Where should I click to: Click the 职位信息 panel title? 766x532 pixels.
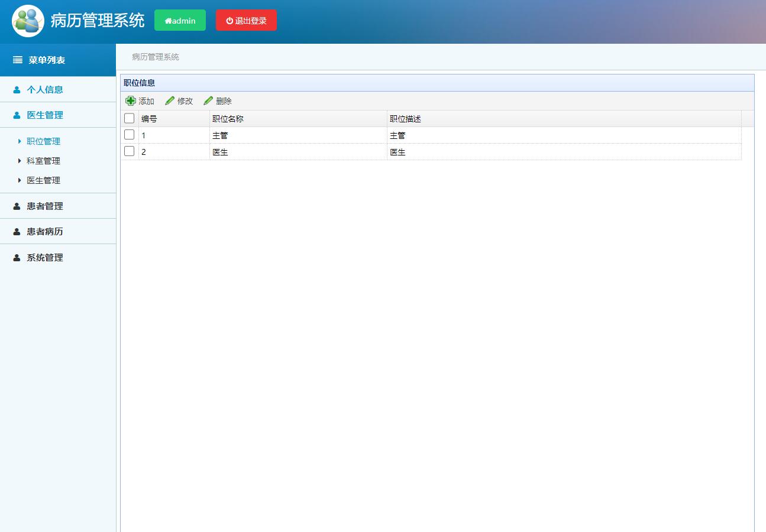[140, 83]
